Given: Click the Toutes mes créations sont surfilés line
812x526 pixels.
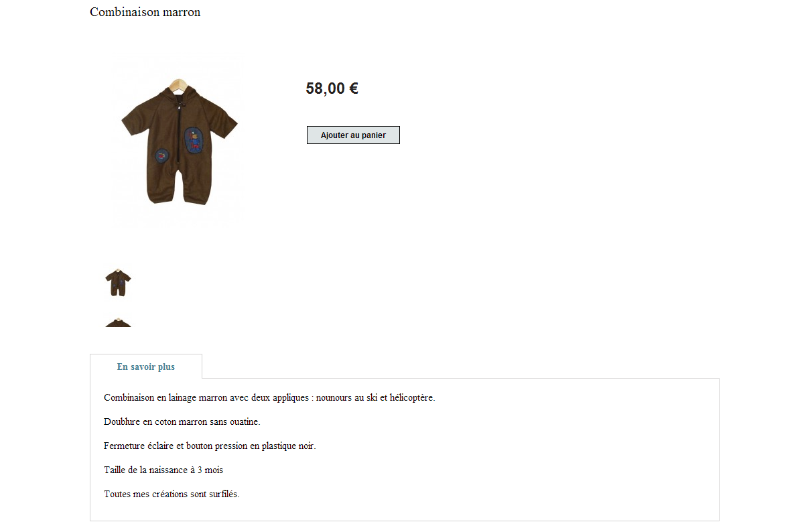Looking at the screenshot, I should click(x=172, y=494).
